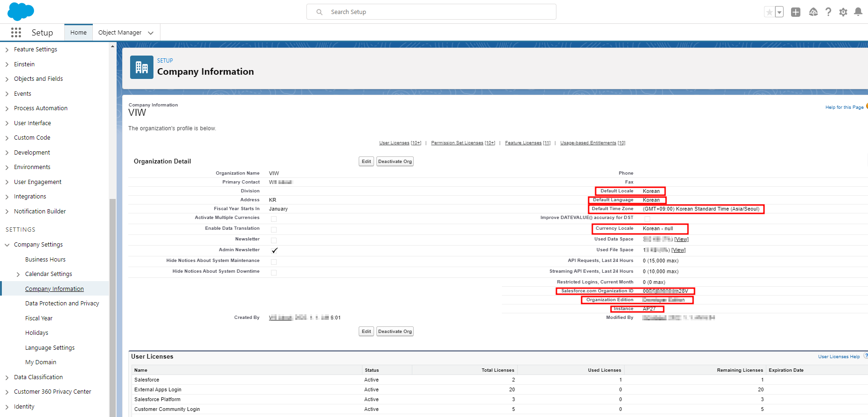Click top Deactivate Org button
This screenshot has width=868, height=417.
point(395,162)
